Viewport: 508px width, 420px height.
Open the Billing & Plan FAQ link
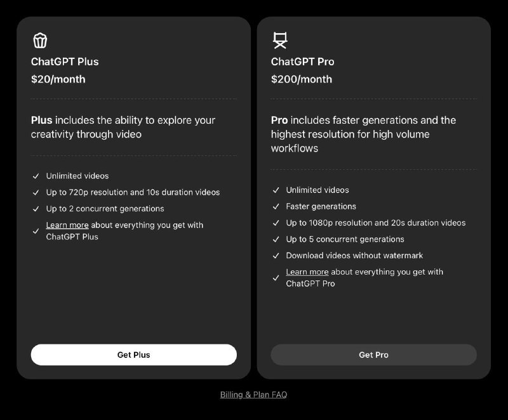tap(253, 395)
